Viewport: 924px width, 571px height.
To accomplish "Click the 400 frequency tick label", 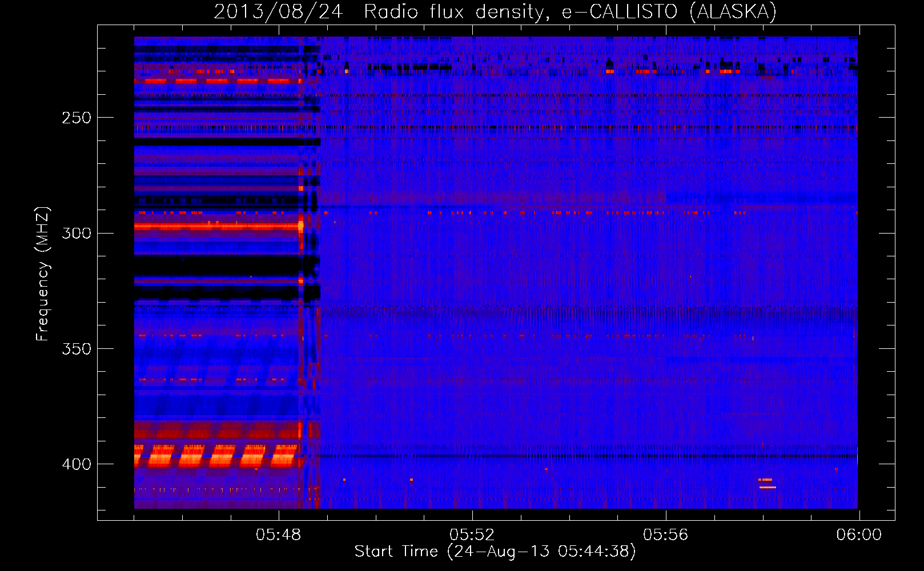I will [77, 464].
